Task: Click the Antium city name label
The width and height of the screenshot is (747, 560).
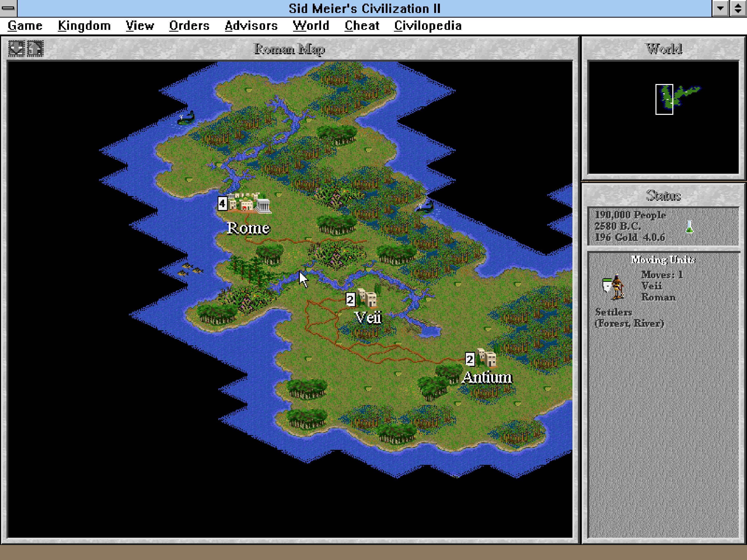Action: point(487,377)
